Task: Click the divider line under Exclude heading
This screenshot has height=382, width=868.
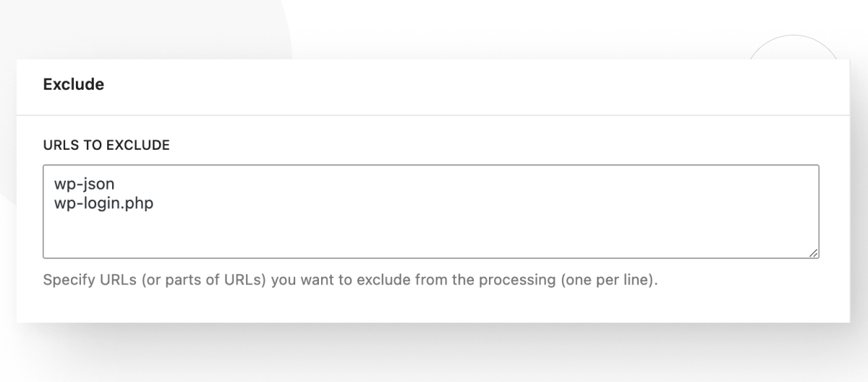Action: point(433,115)
